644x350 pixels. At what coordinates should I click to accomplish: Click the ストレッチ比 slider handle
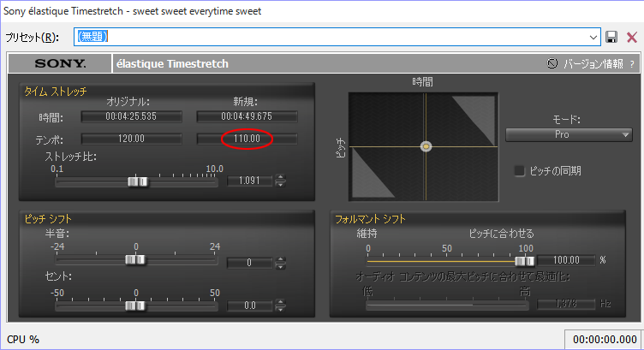point(137,181)
